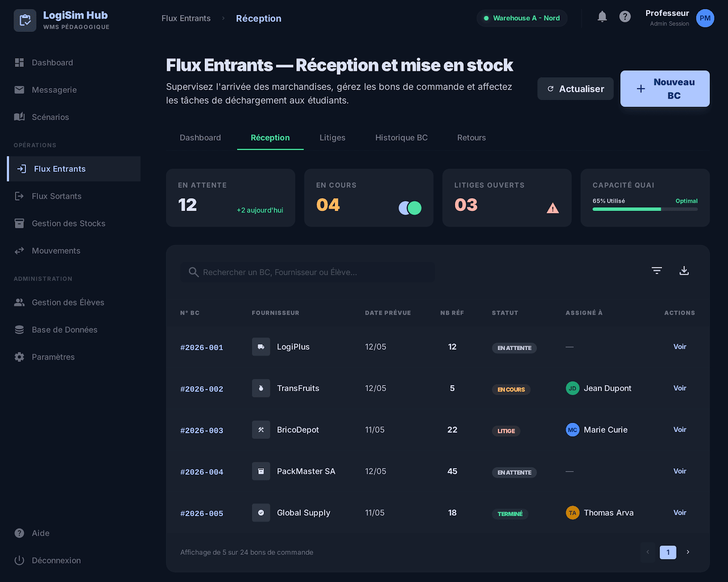
Task: Switch to the Retours tab
Action: click(x=471, y=138)
